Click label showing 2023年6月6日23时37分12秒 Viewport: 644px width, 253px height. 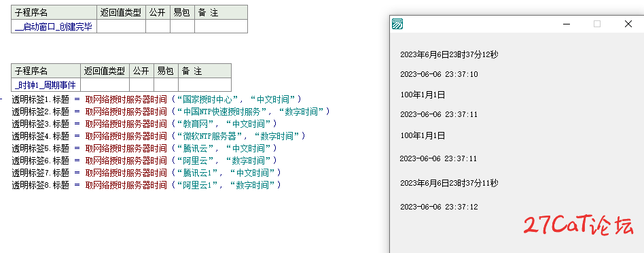coord(449,54)
